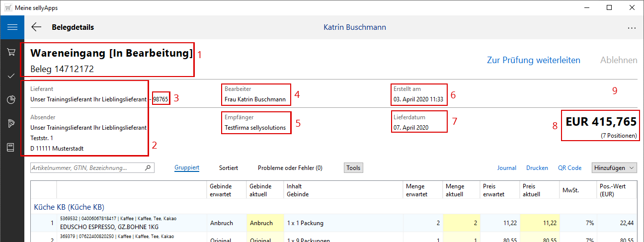Open the book sidebar icon

click(x=12, y=148)
